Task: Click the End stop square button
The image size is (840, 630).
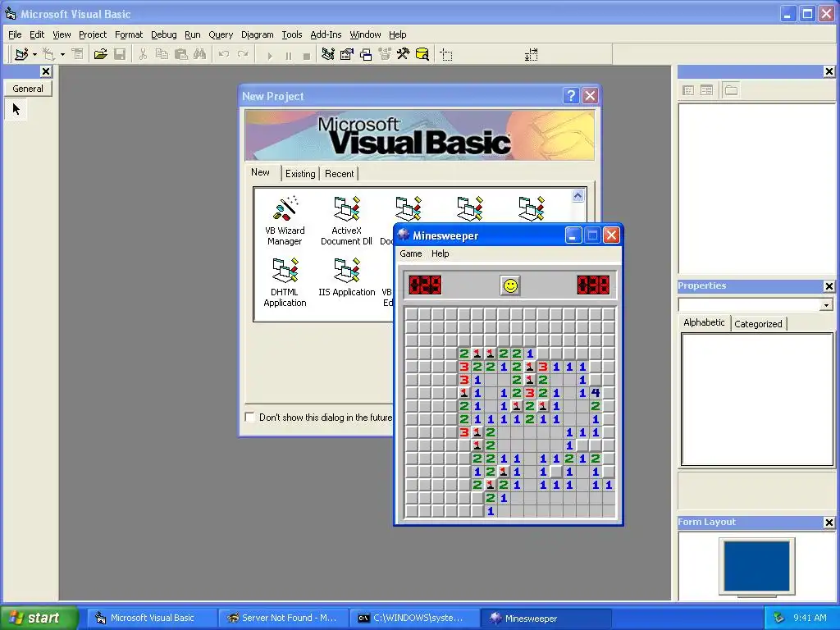Action: [307, 55]
